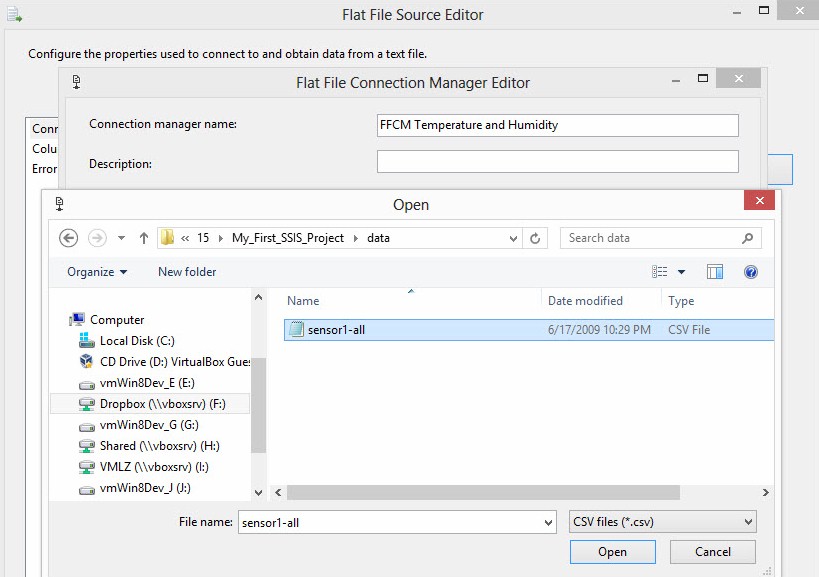Open the dialog Help button

751,272
